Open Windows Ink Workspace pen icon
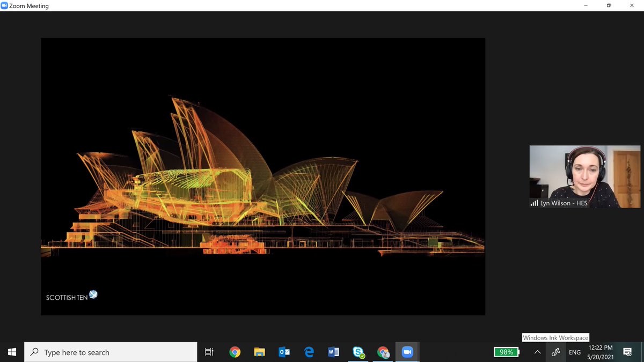Screen dimensions: 644x362 click(x=556, y=352)
